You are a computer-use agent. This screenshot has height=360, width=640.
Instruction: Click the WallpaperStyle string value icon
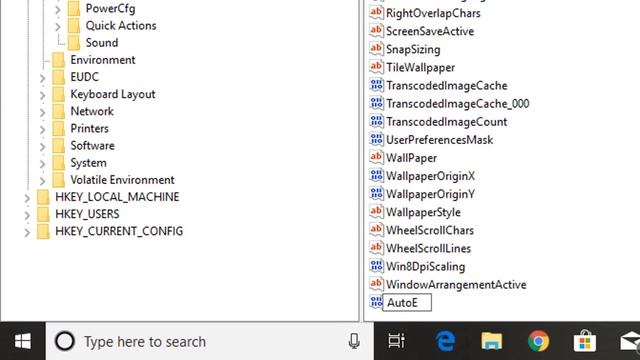pyautogui.click(x=376, y=212)
